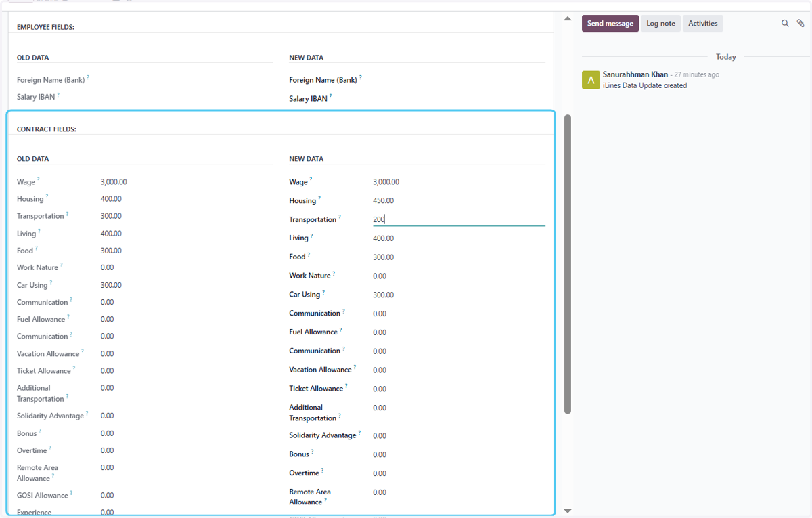Click the scrollbar down arrow

click(568, 511)
